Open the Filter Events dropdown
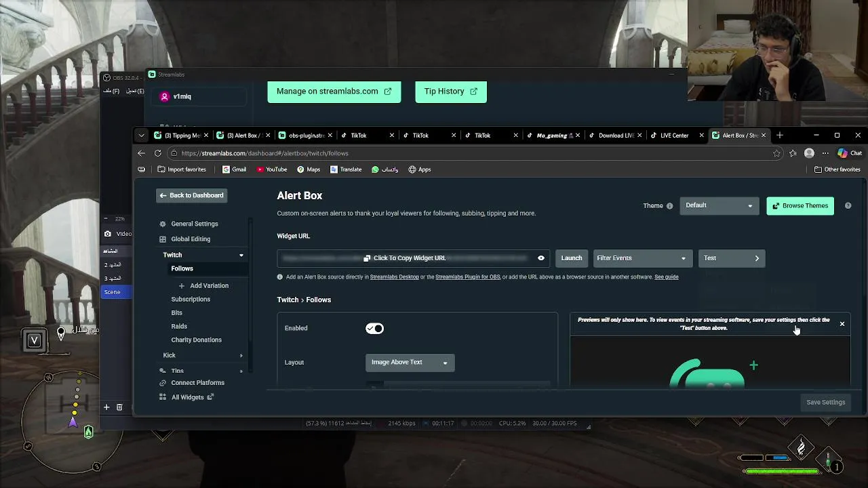Image resolution: width=868 pixels, height=488 pixels. tap(642, 258)
